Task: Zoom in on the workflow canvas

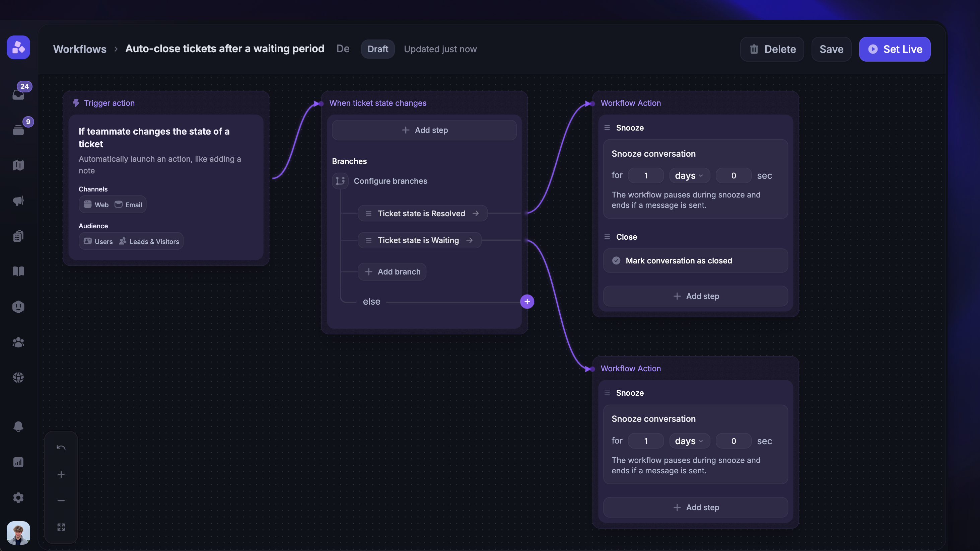Action: (x=61, y=474)
